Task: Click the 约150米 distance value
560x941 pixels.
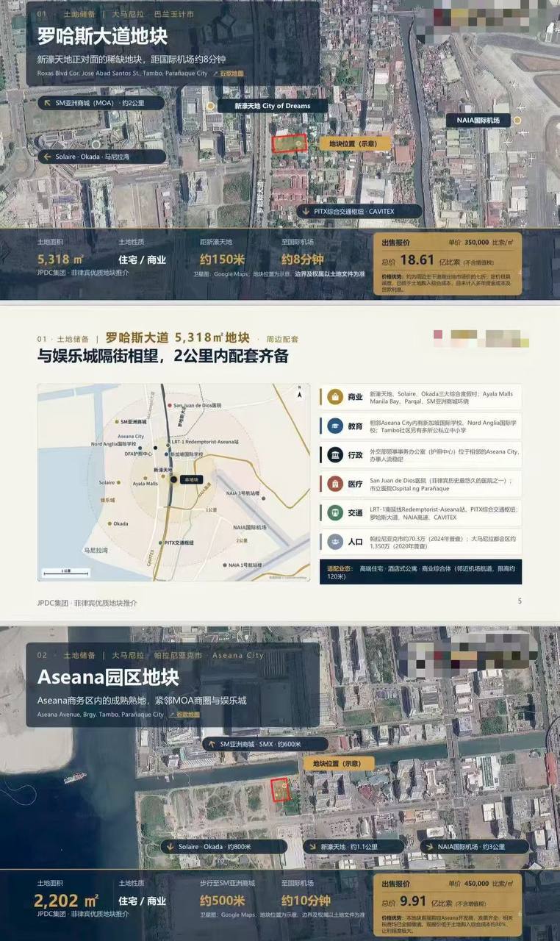Action: pos(223,260)
